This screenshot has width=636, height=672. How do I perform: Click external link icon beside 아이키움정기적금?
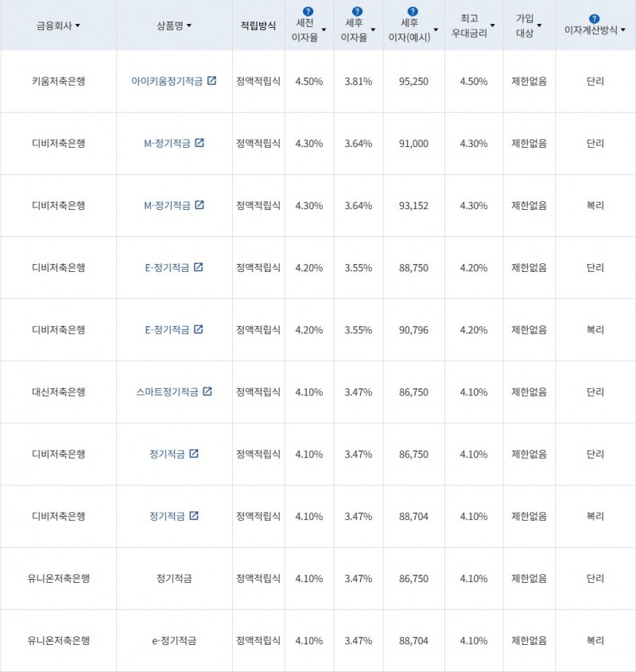tap(211, 81)
